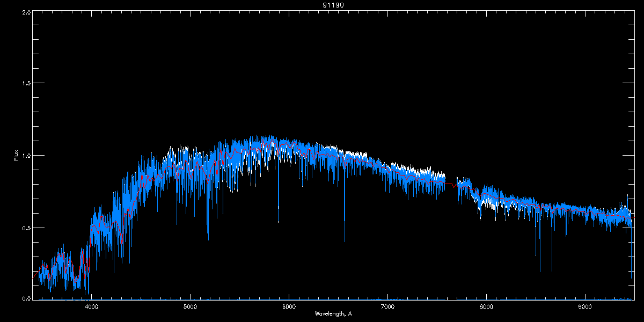Click the 6000 x-axis tick label
The image size is (644, 322).
click(x=289, y=307)
